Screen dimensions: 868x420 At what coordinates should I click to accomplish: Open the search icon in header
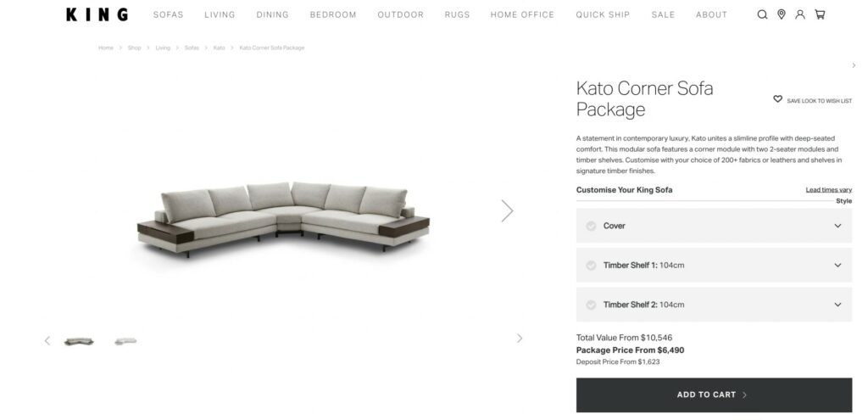(762, 15)
